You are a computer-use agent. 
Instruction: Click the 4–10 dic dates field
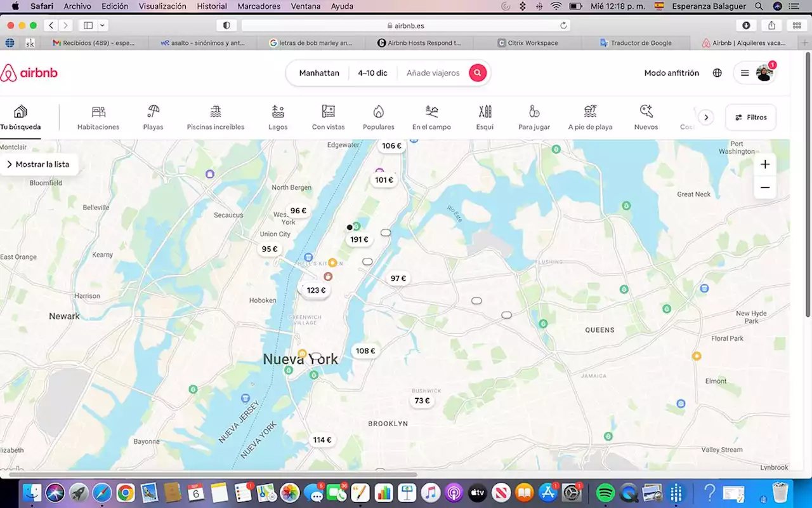pyautogui.click(x=372, y=73)
